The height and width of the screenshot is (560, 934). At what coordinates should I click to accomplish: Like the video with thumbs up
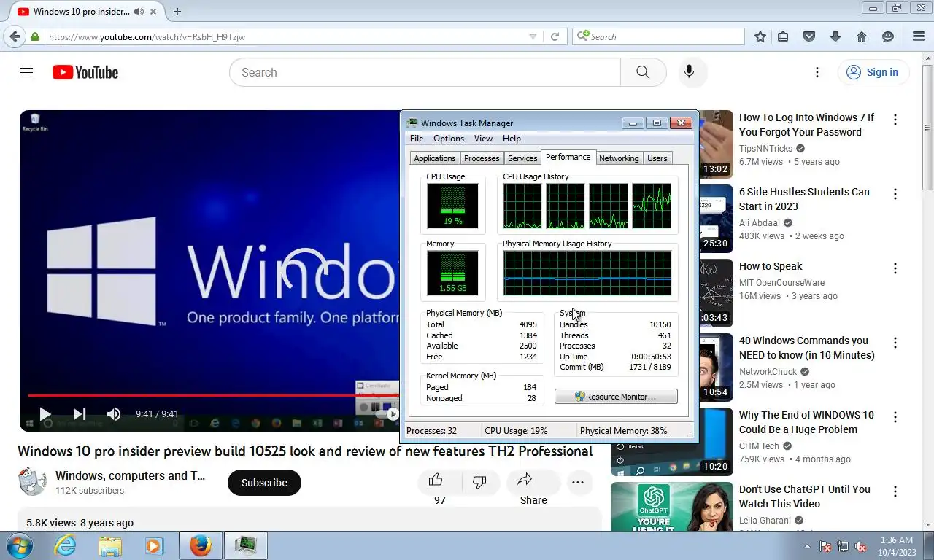[436, 480]
